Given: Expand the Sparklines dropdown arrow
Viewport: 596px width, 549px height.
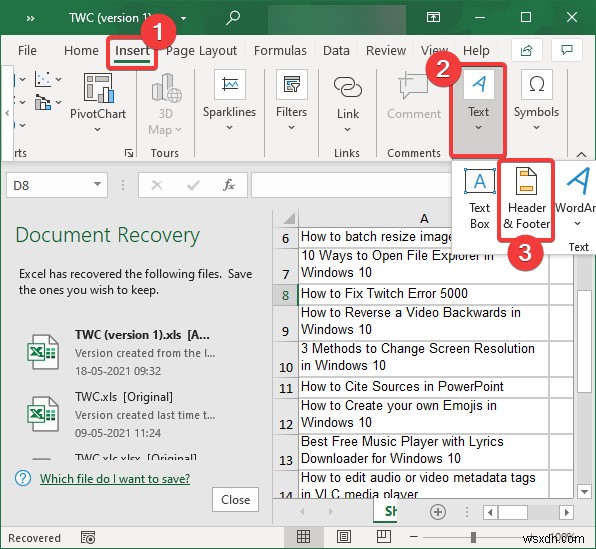Looking at the screenshot, I should (229, 128).
